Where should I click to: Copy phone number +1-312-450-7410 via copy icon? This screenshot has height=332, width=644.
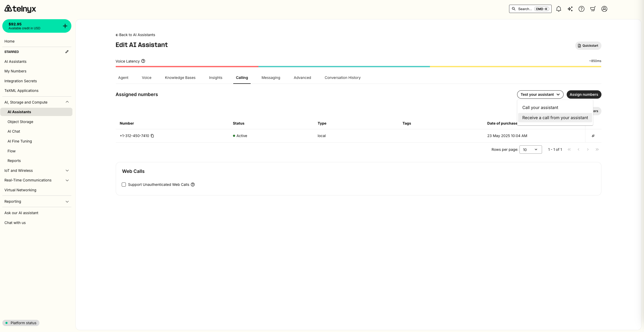pyautogui.click(x=152, y=136)
